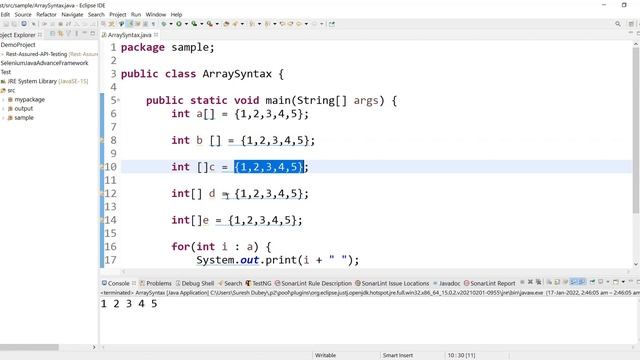
Task: Toggle Show Console When Standard Error Changes
Action: 582,282
